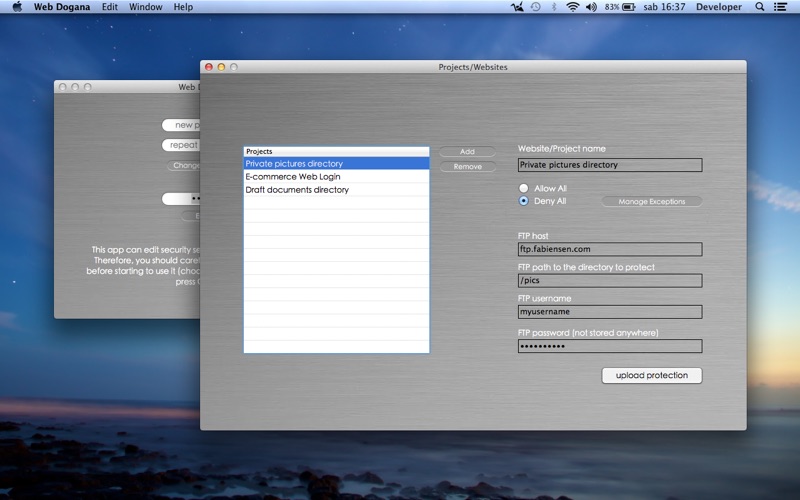The width and height of the screenshot is (800, 500).
Task: Click the FTP password field
Action: 610,346
